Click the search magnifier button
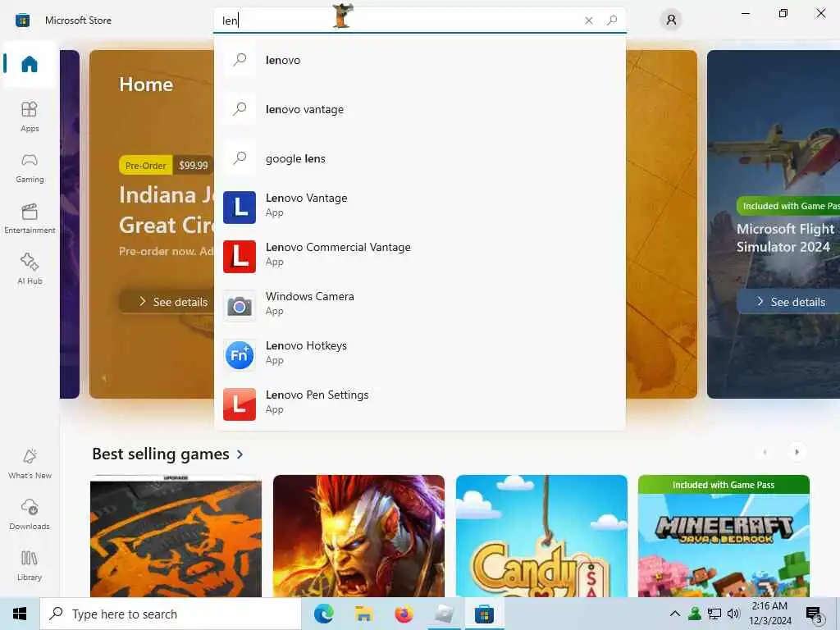The width and height of the screenshot is (840, 630). [x=612, y=21]
